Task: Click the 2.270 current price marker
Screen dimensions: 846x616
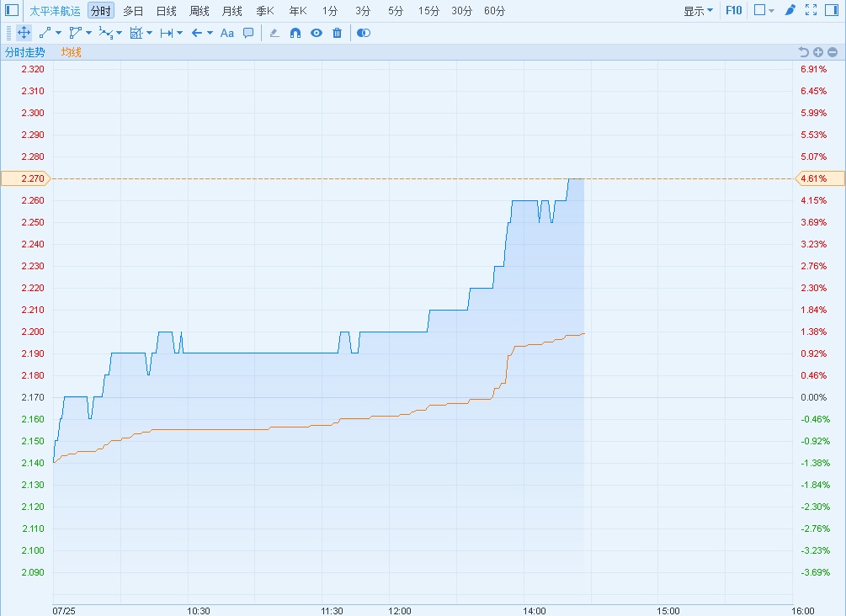Action: 25,178
